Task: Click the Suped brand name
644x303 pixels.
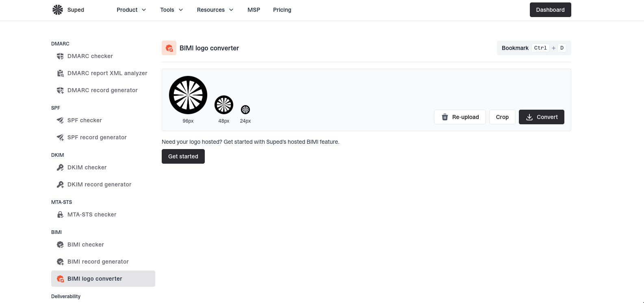Action: (76, 10)
